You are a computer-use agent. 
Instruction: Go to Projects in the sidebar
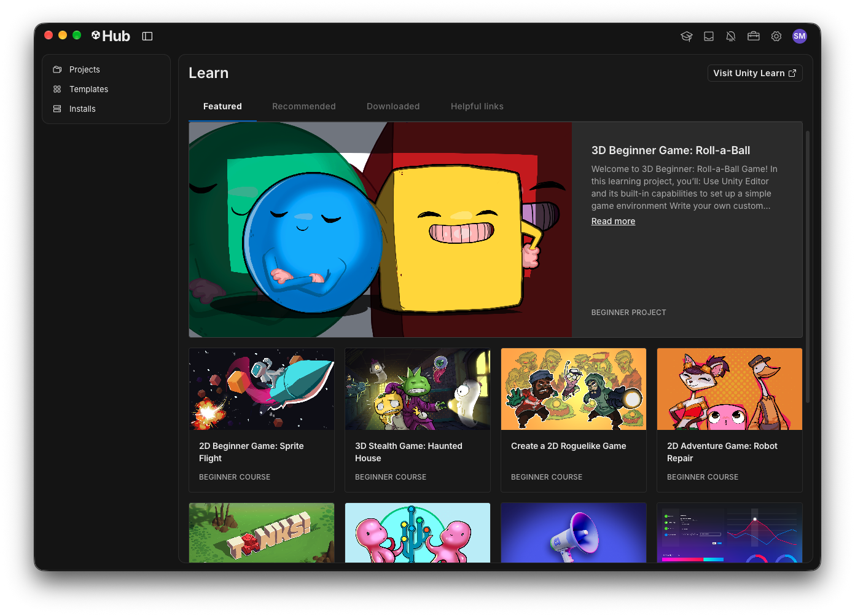pyautogui.click(x=106, y=69)
